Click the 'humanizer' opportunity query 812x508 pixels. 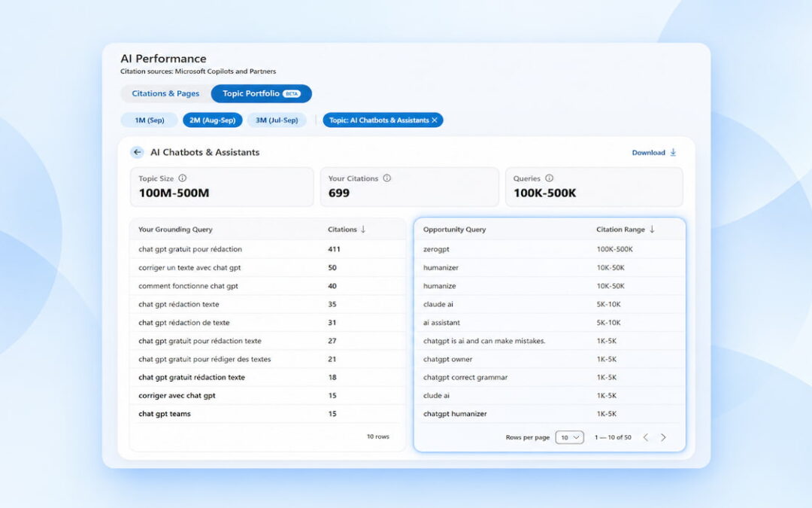coord(441,267)
